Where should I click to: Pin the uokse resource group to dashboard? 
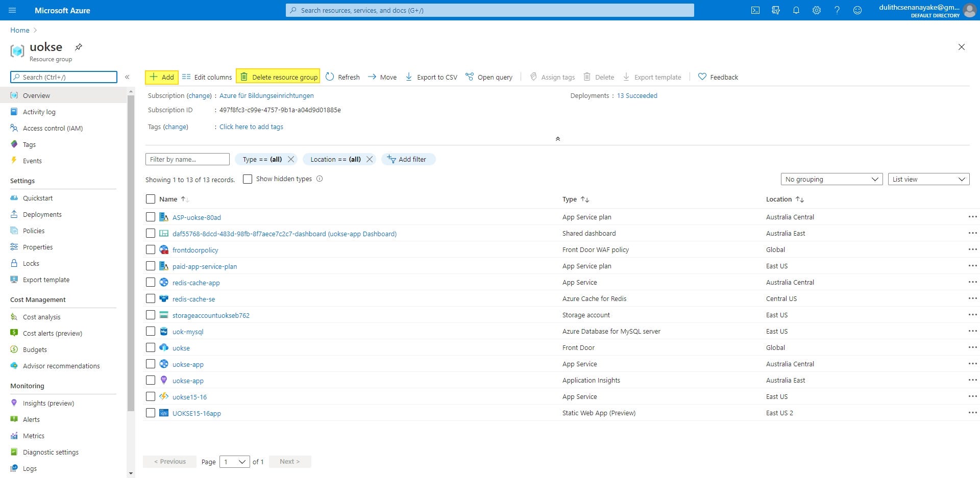(x=79, y=47)
